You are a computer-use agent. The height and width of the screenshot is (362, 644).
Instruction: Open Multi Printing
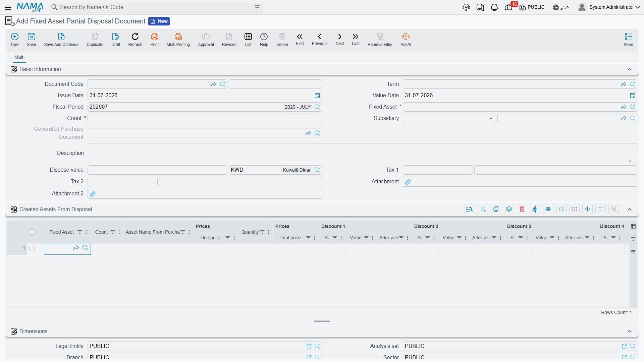click(x=178, y=40)
